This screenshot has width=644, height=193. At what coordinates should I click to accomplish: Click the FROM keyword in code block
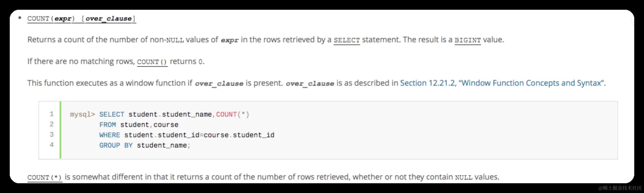coord(107,125)
